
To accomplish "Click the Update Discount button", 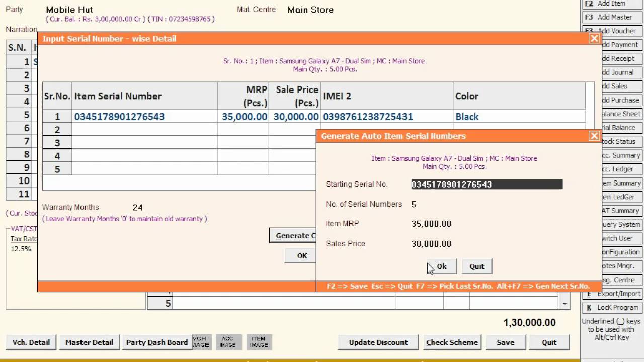I will [378, 342].
